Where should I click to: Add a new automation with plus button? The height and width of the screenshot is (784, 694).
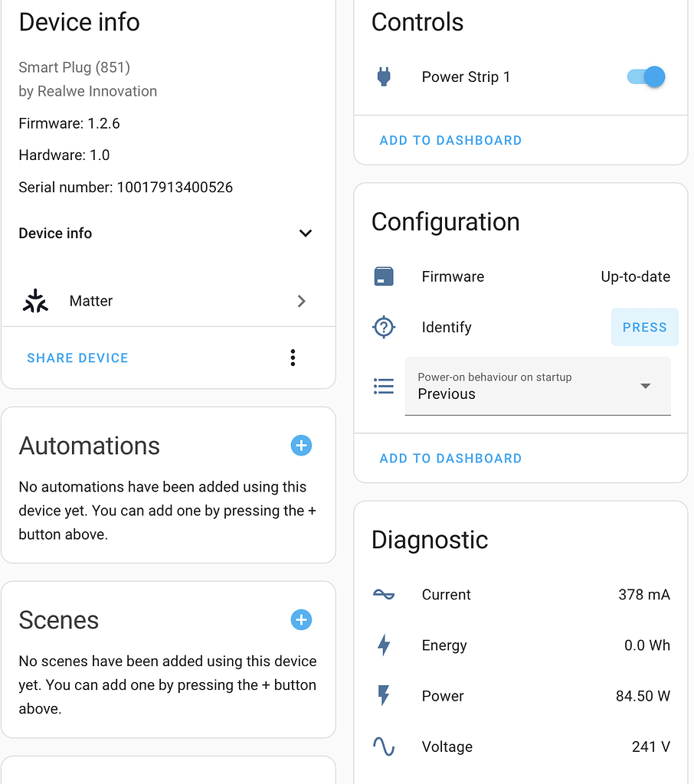click(301, 446)
